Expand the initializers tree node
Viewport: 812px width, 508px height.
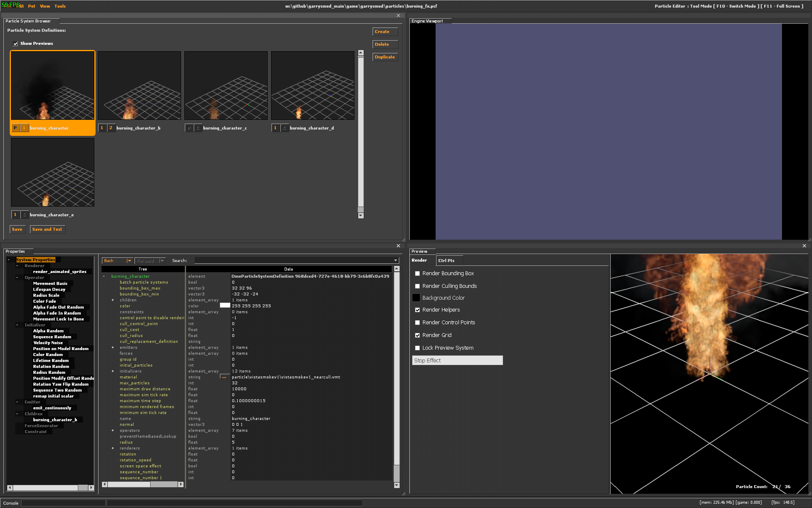[112, 371]
